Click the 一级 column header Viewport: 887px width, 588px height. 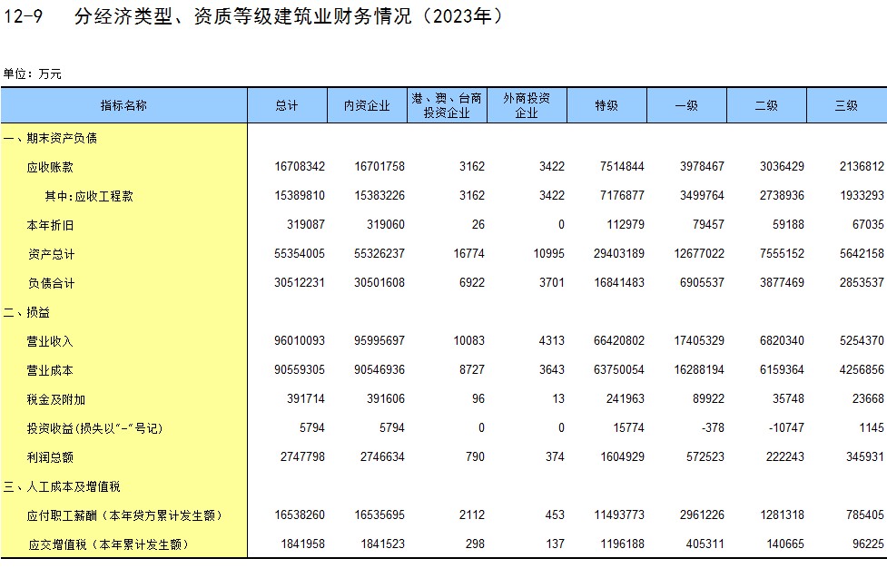tap(686, 105)
